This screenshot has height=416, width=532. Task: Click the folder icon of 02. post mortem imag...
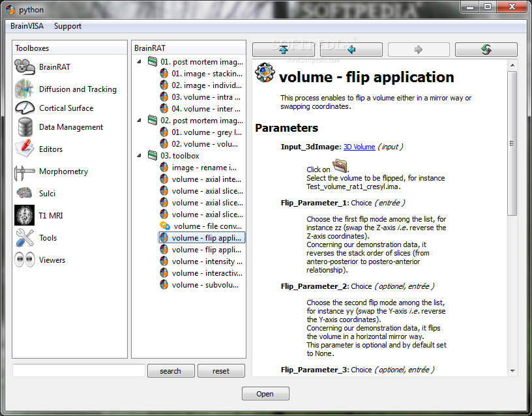coord(153,120)
